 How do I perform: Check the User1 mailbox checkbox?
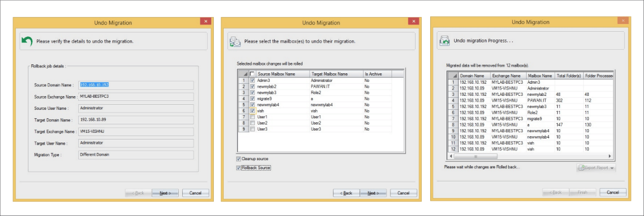click(252, 117)
